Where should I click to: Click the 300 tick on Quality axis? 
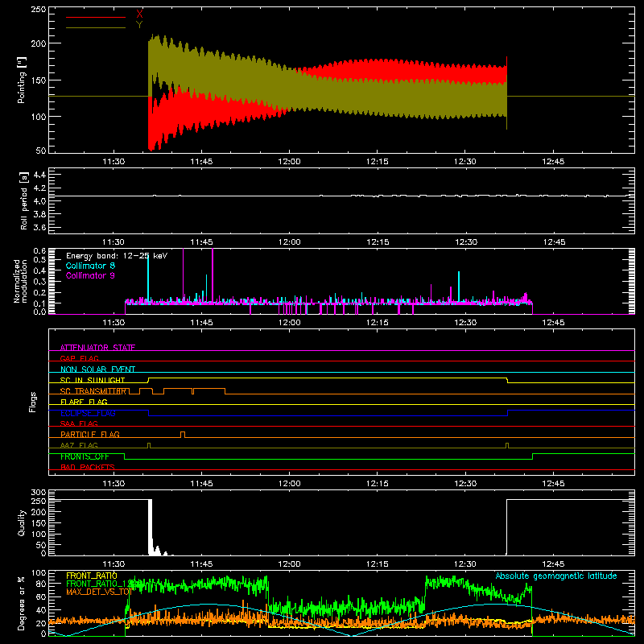38,492
